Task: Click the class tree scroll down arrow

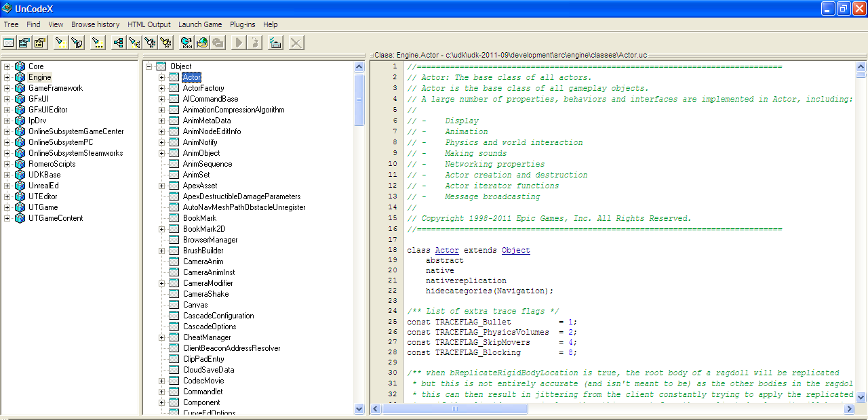Action: 359,408
